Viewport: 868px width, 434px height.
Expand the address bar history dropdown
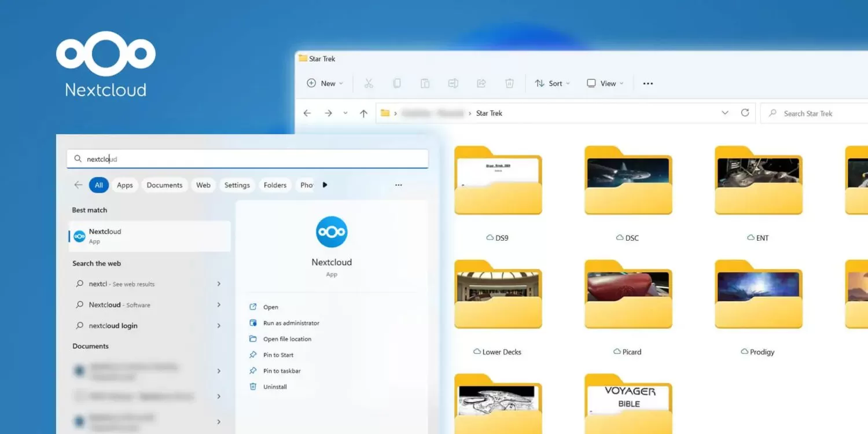point(725,113)
